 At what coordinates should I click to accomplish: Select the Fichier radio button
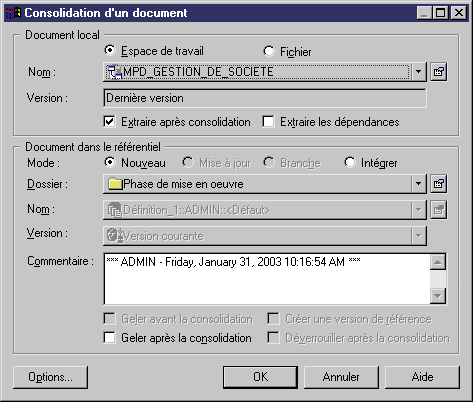269,51
